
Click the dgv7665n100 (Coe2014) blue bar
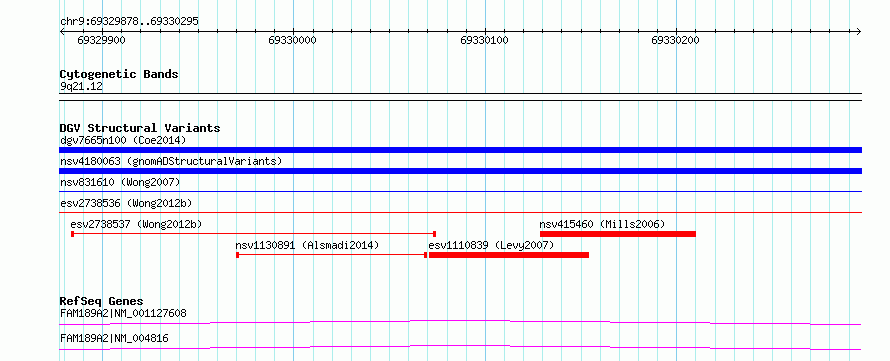pyautogui.click(x=460, y=150)
